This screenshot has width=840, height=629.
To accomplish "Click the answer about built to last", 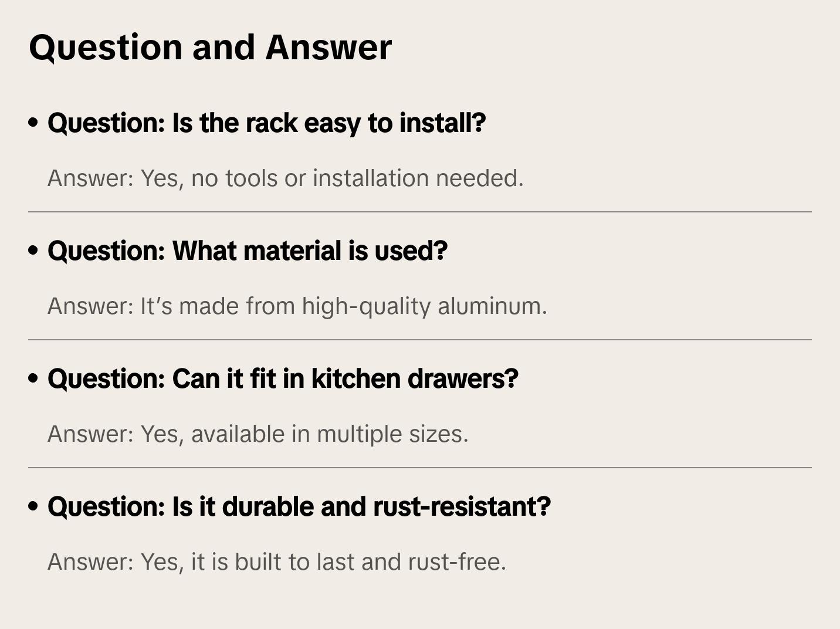I will [276, 562].
